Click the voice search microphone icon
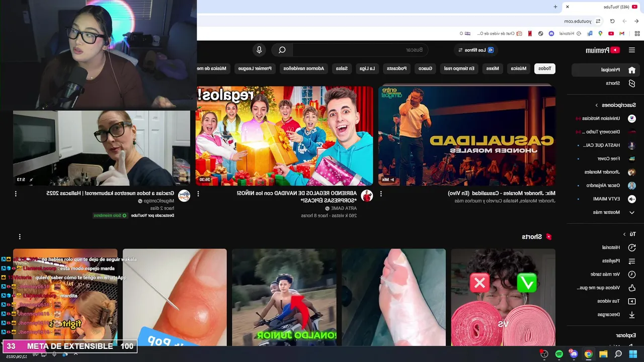Screen dimensions: 644x362 click(259, 50)
